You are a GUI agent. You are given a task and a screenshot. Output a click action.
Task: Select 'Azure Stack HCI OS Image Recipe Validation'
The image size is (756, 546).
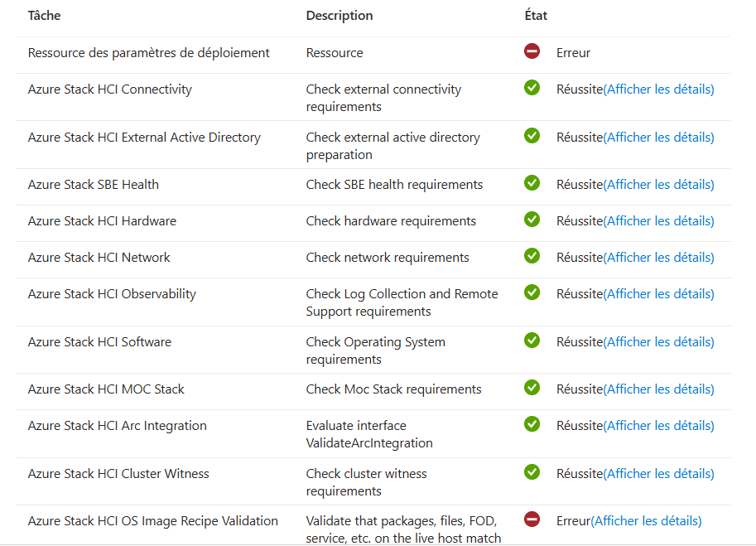point(153,521)
